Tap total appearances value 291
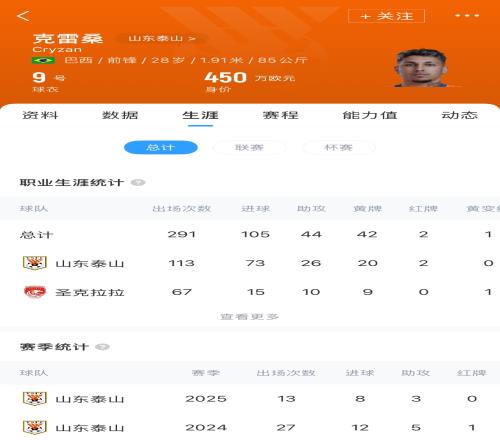Viewport: 500px width, 440px height. pyautogui.click(x=182, y=234)
